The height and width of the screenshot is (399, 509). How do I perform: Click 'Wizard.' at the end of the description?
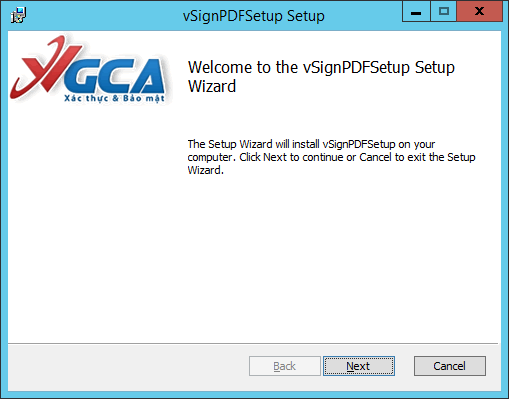(x=205, y=170)
